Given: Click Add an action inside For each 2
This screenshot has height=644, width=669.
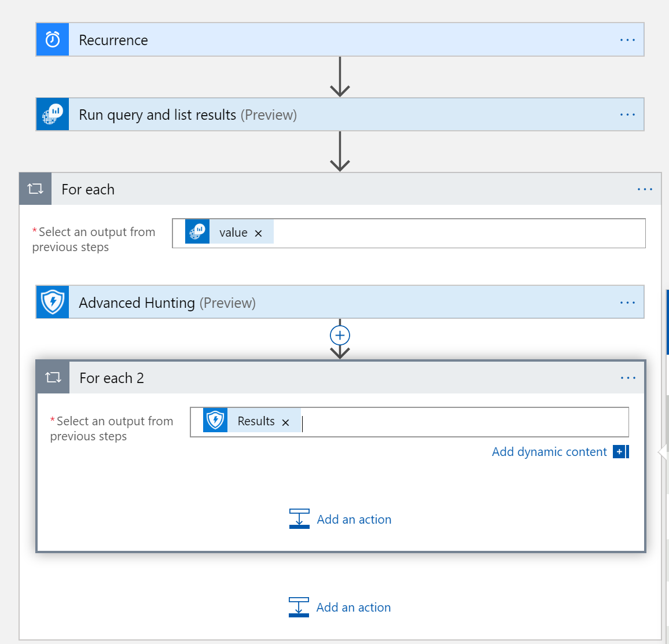Looking at the screenshot, I should point(354,519).
